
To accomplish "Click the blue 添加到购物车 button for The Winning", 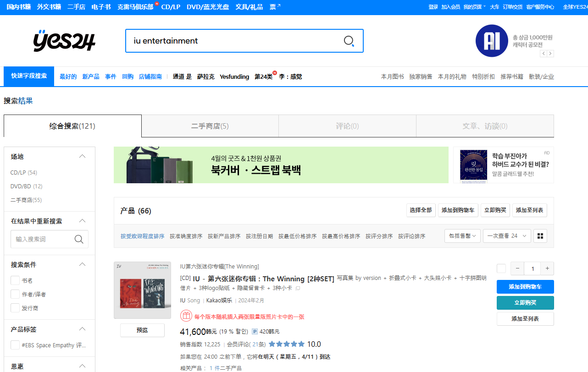I will click(525, 287).
